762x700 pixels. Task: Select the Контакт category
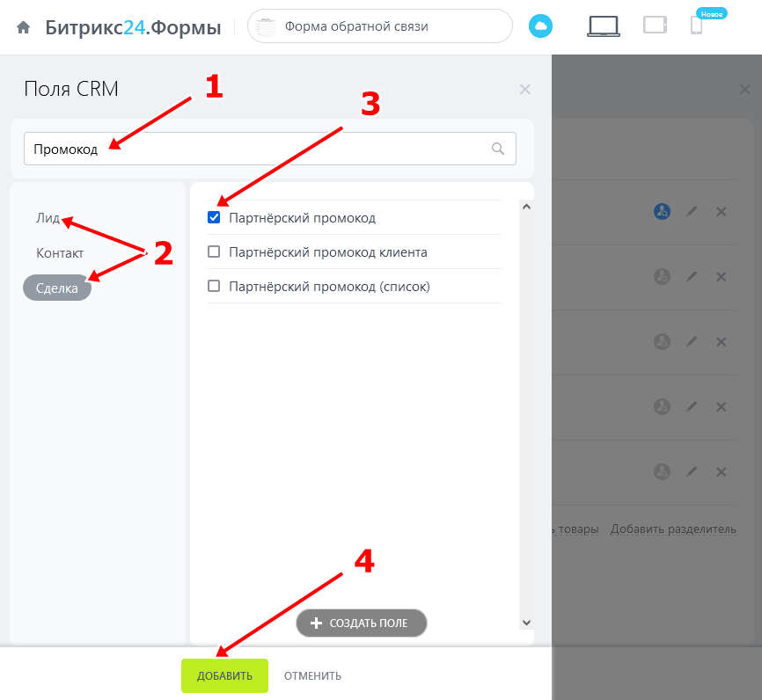click(60, 253)
